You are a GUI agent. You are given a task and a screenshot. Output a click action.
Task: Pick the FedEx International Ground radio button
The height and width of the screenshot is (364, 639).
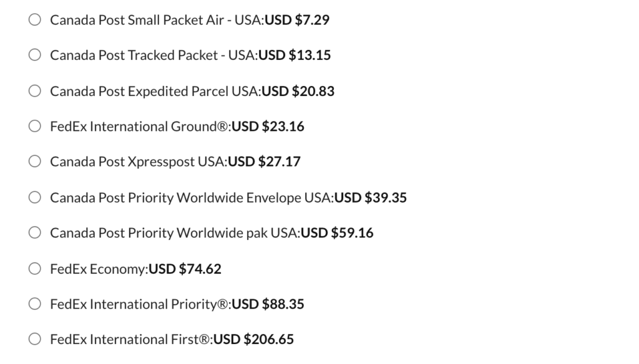pyautogui.click(x=35, y=127)
